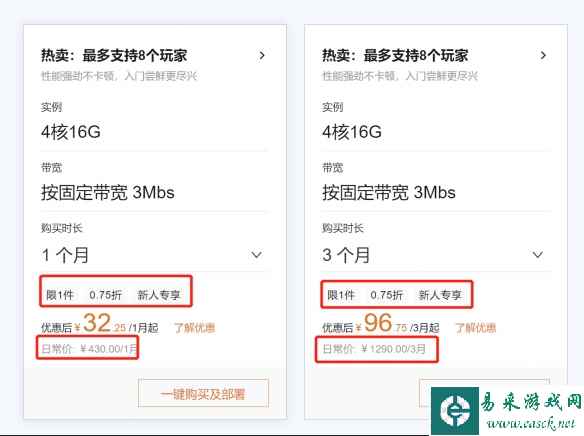The height and width of the screenshot is (436, 584).
Task: Open the 3 个月 purchase duration dropdown
Action: [435, 255]
